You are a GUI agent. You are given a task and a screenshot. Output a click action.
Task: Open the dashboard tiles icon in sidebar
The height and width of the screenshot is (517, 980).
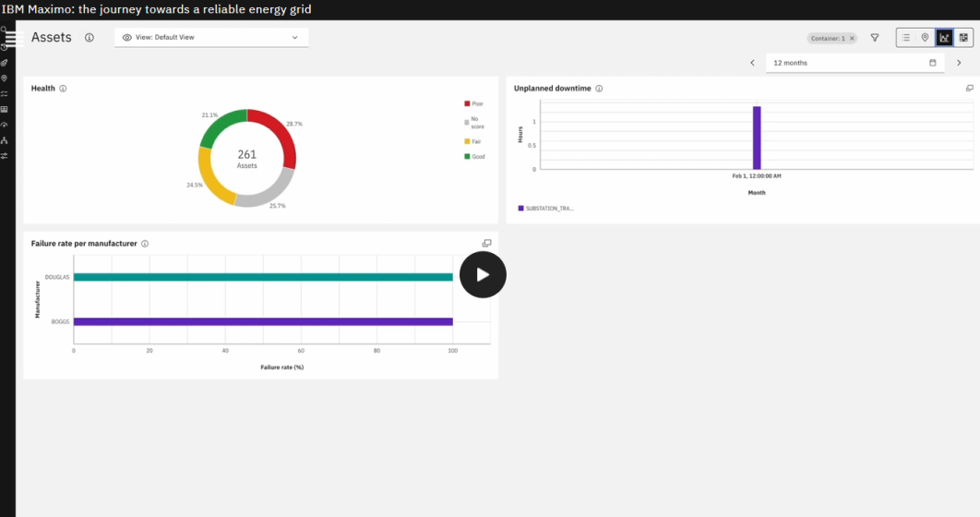point(4,110)
